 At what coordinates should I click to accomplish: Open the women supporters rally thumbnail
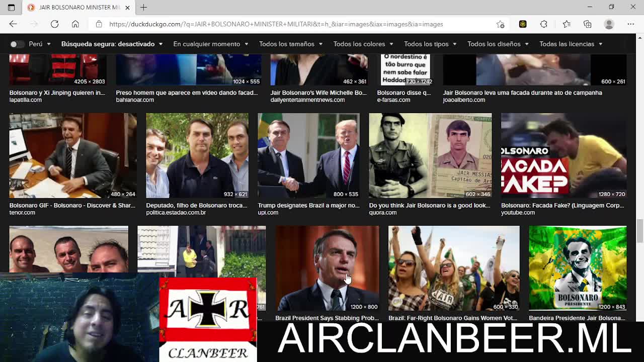pos(454,268)
